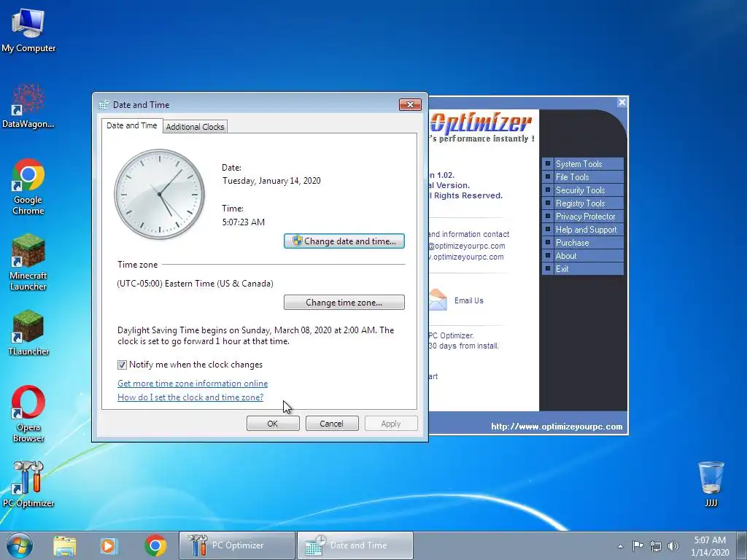Click Change time zone button
The width and height of the screenshot is (747, 560).
pyautogui.click(x=344, y=303)
